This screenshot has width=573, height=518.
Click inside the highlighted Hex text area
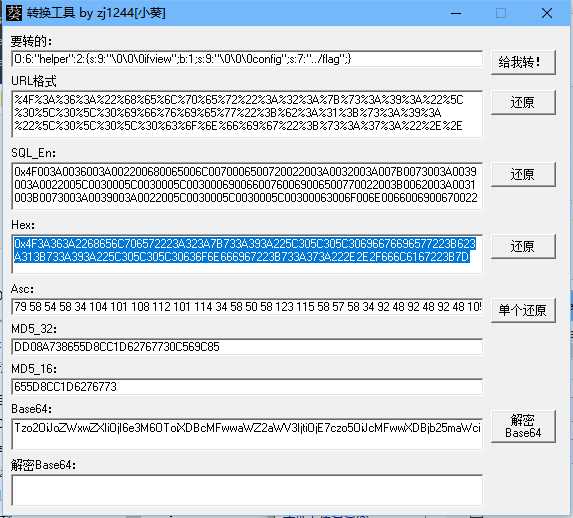[x=247, y=254]
